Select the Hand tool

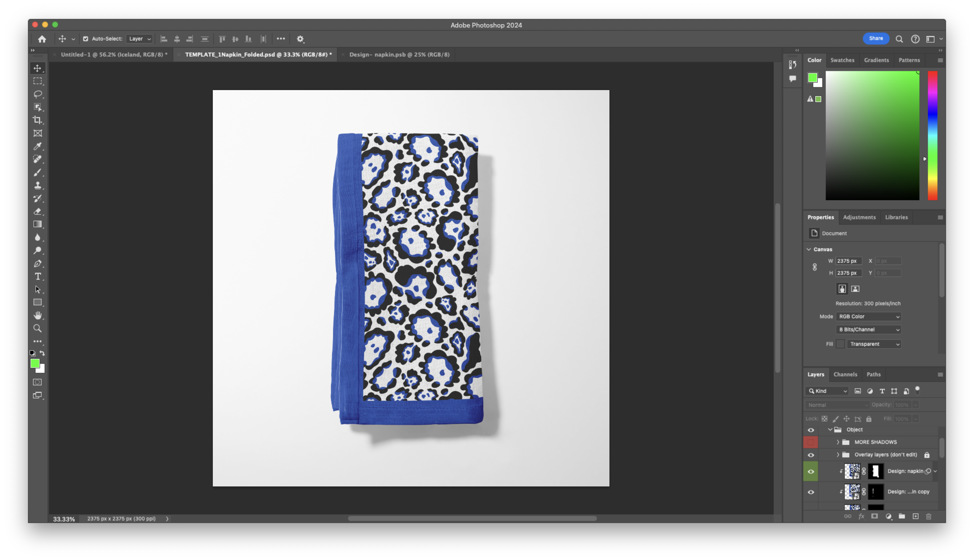coord(37,315)
